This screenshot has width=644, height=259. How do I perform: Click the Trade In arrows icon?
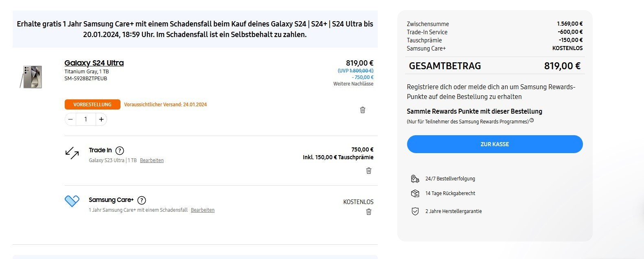[72, 153]
